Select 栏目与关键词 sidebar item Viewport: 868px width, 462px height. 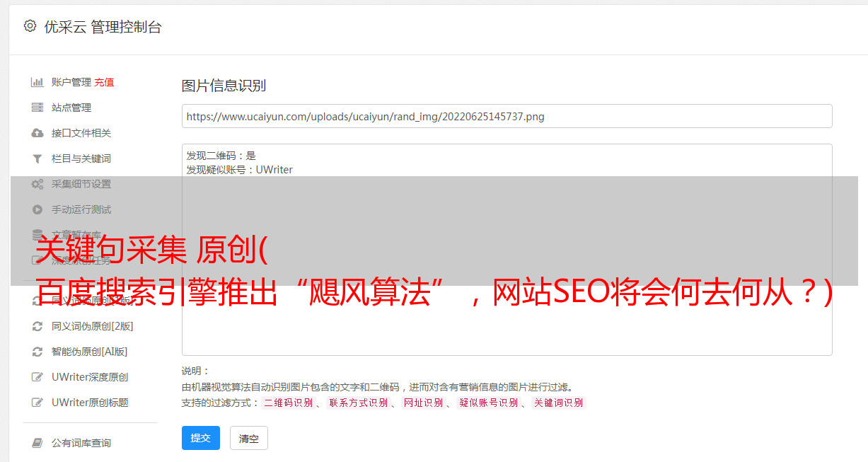coord(81,158)
